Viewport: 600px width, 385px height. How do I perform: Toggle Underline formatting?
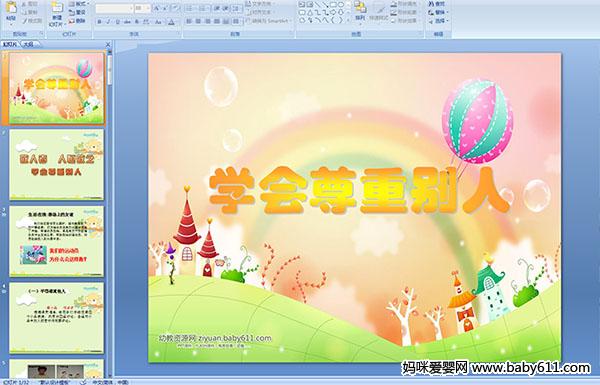tap(117, 22)
